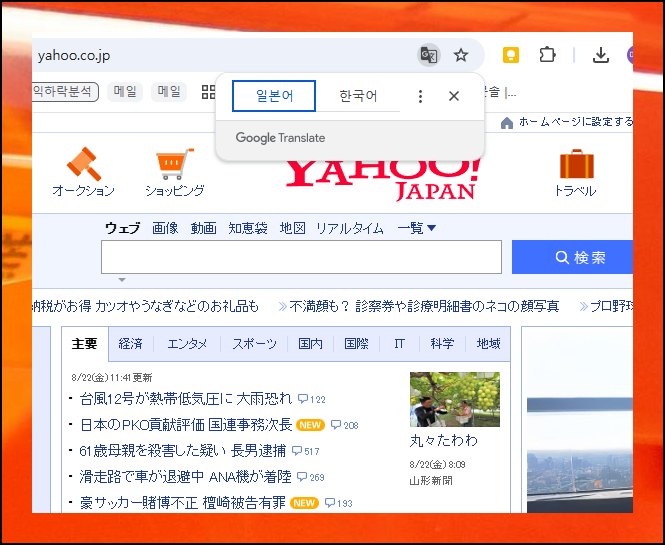Switch to the 国内 news tab

point(310,344)
